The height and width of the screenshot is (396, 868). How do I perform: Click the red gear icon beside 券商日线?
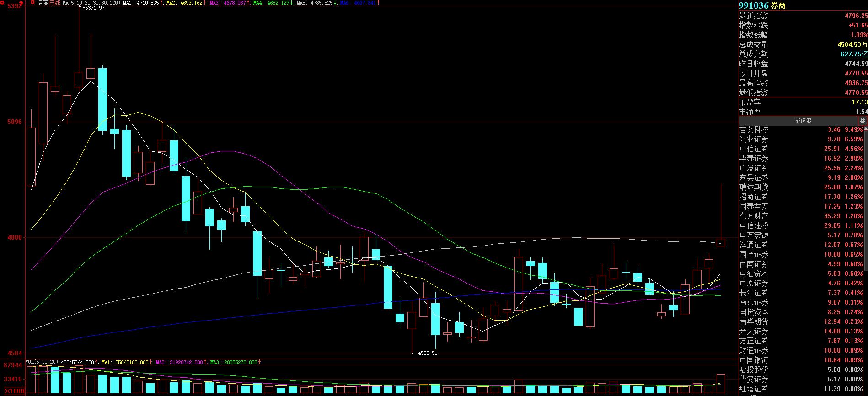pos(32,3)
